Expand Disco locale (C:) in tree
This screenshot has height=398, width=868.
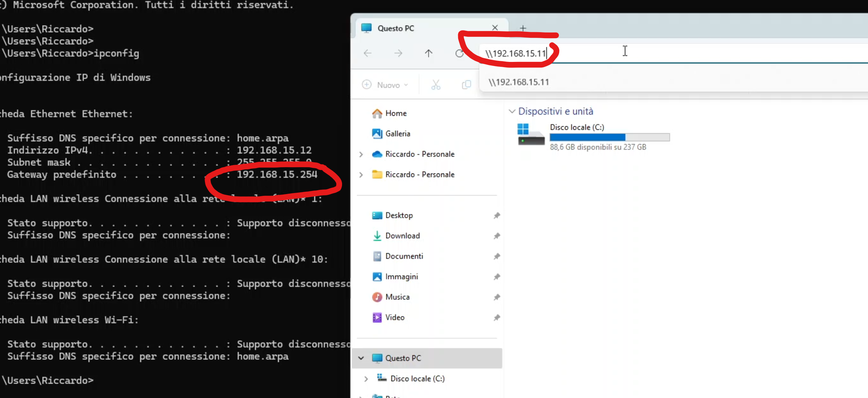[x=366, y=379]
